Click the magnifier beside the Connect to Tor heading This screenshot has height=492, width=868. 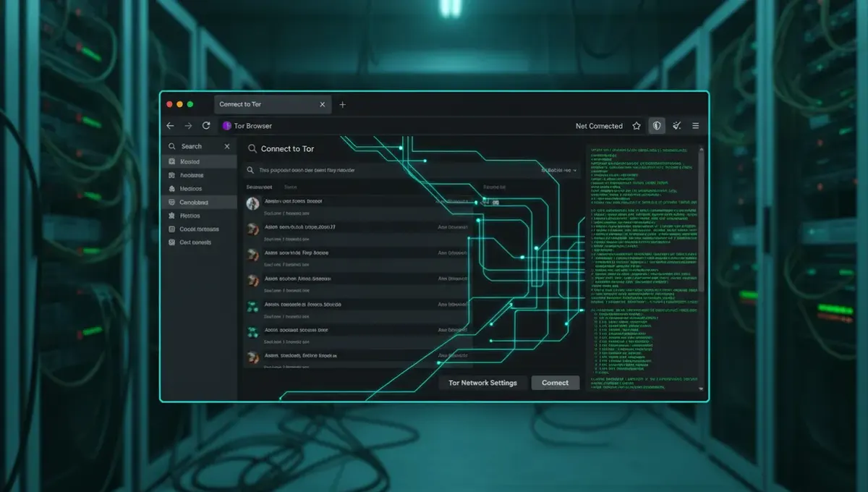click(252, 148)
